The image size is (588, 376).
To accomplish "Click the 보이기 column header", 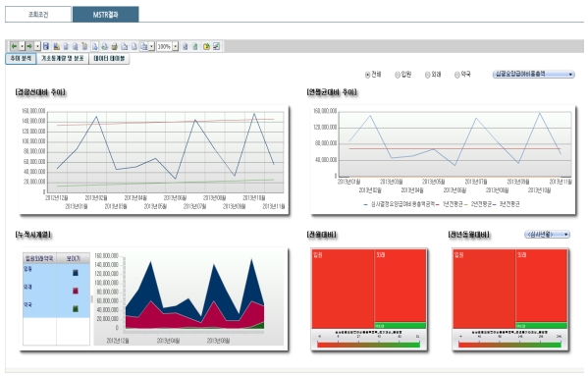I will coord(73,258).
